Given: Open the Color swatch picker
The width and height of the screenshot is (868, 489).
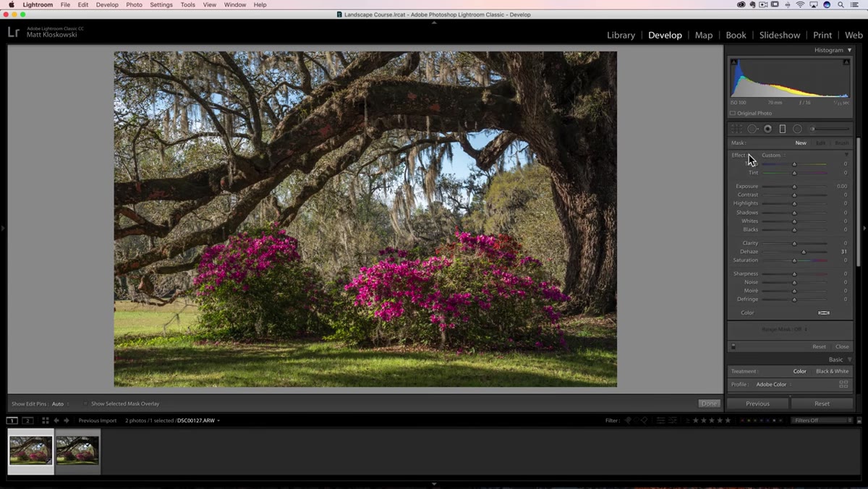Looking at the screenshot, I should click(x=823, y=312).
